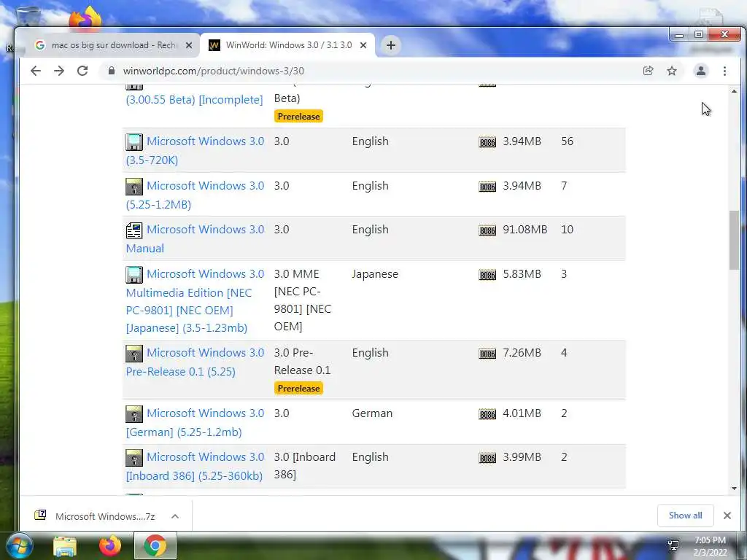This screenshot has height=560, width=747.
Task: Click the vertical scrollbar thumb
Action: (x=734, y=240)
